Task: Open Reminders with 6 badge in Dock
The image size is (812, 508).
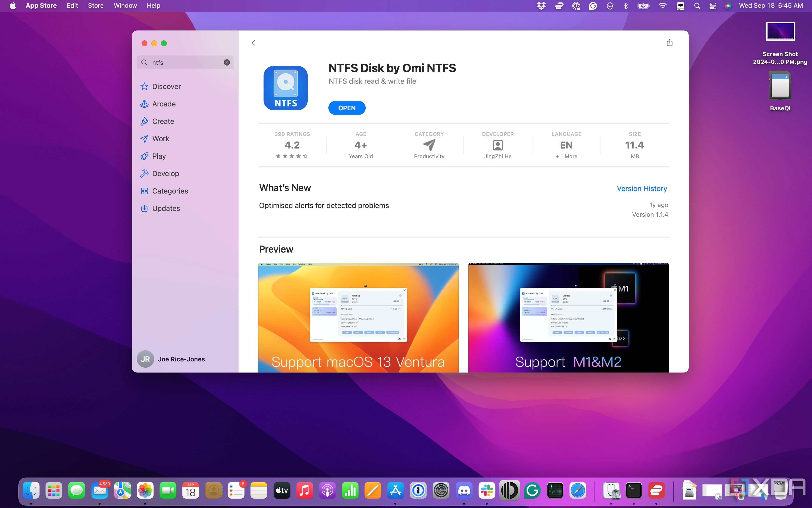Action: pos(236,491)
